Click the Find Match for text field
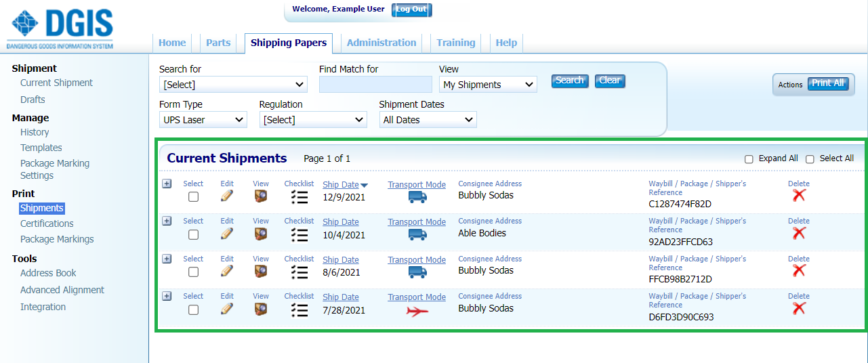 click(x=375, y=85)
